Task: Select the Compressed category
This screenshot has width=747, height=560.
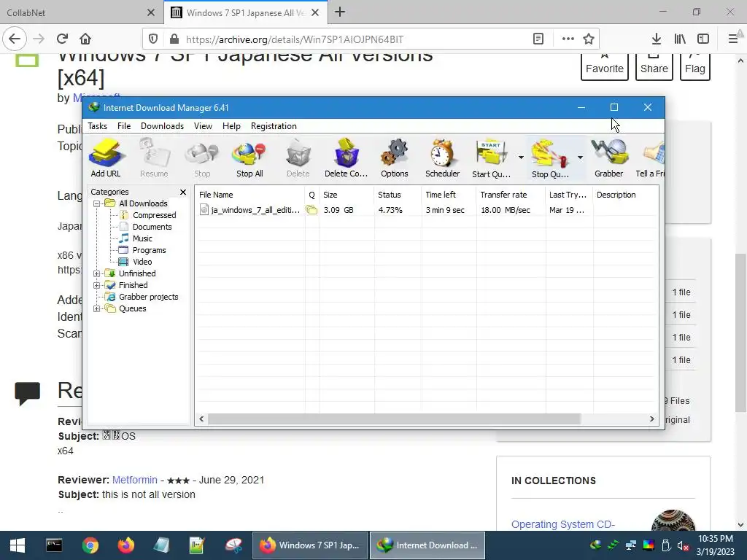Action: tap(154, 215)
